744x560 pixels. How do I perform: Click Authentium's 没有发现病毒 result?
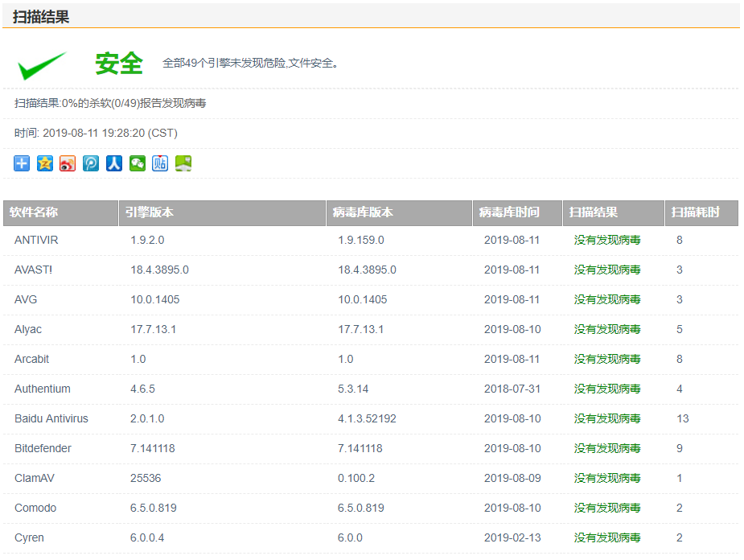tap(607, 389)
